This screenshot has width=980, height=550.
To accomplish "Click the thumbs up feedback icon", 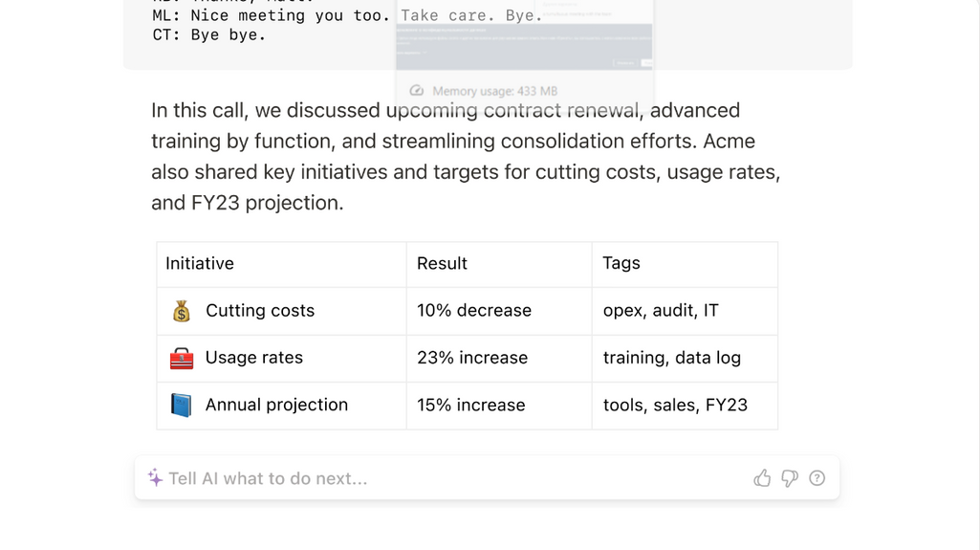I will (762, 478).
